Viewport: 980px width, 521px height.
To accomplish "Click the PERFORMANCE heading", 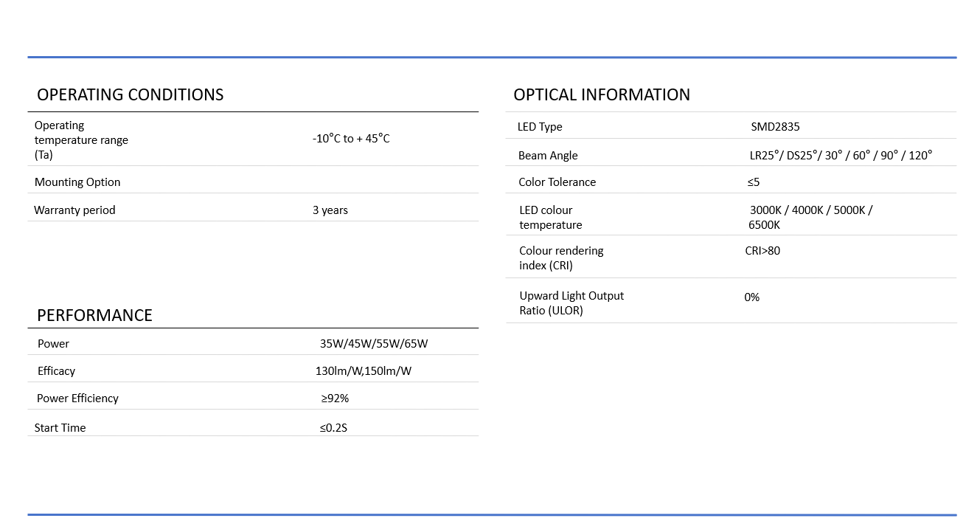I will [94, 315].
